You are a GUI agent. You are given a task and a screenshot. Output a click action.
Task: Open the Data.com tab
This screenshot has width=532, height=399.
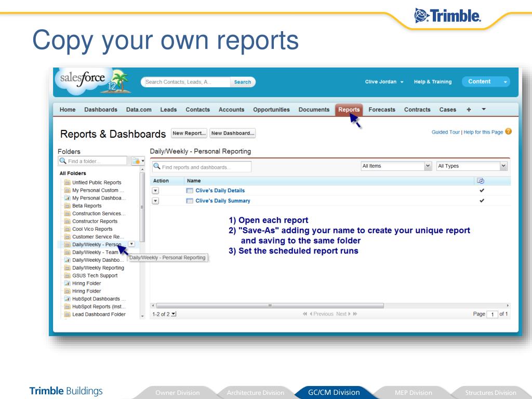tap(139, 110)
